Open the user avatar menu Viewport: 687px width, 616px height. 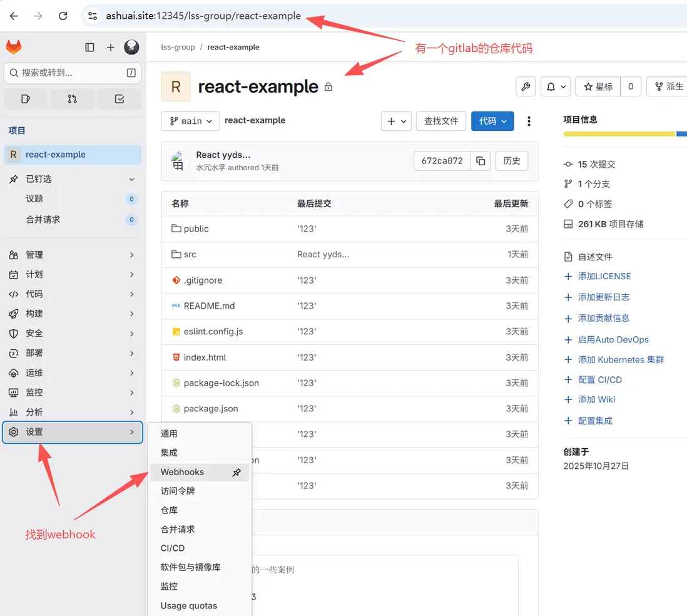pyautogui.click(x=131, y=47)
